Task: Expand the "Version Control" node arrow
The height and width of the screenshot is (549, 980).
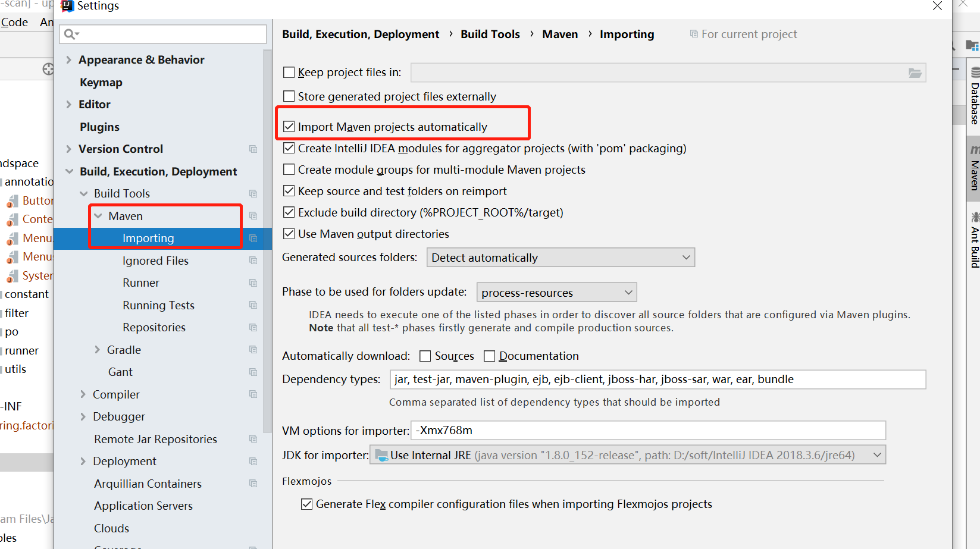Action: tap(68, 149)
